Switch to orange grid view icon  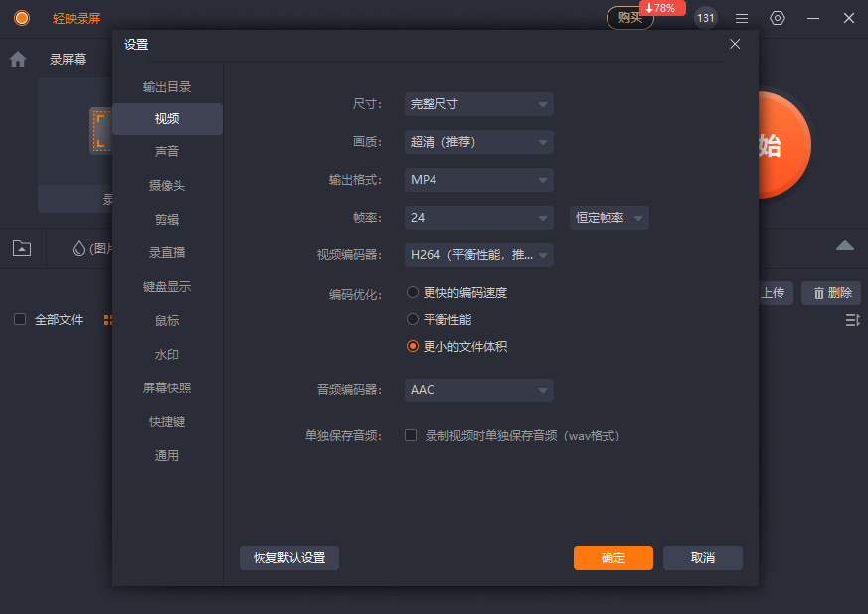(x=108, y=320)
